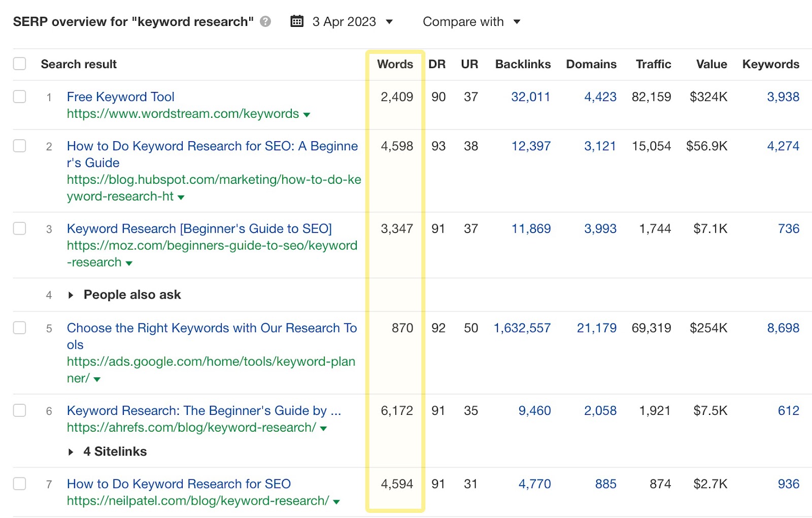Open the dropdown arrow beside the wordstream.com URL
The height and width of the screenshot is (518, 812).
(x=307, y=115)
